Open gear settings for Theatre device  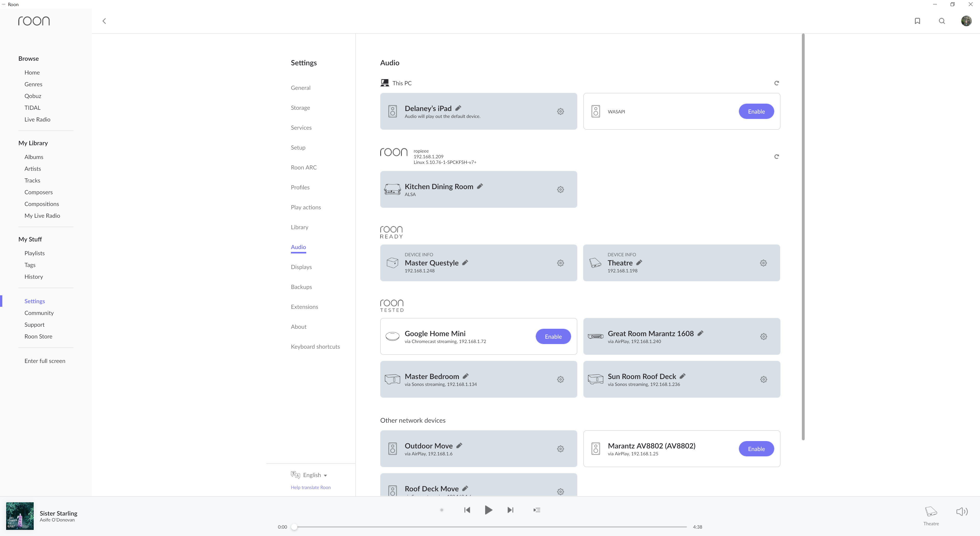tap(763, 263)
